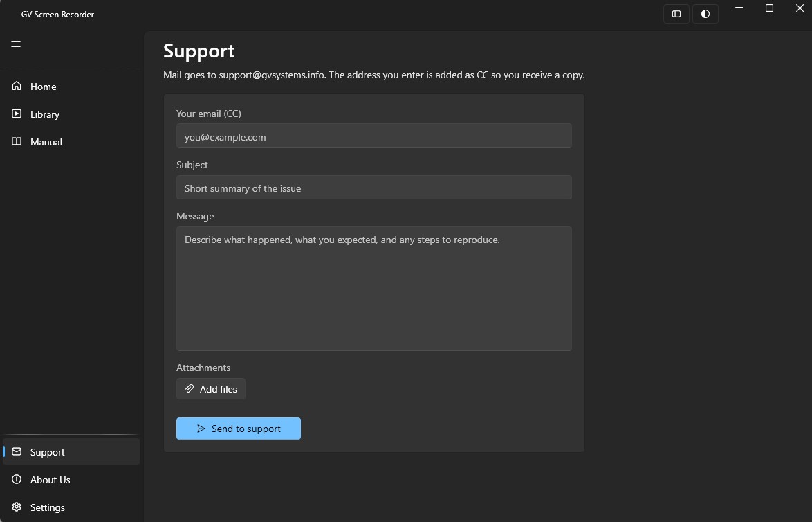Screen dimensions: 812x522
Task: Click the 'GV Screen Recorder' window title
Action: click(x=57, y=15)
